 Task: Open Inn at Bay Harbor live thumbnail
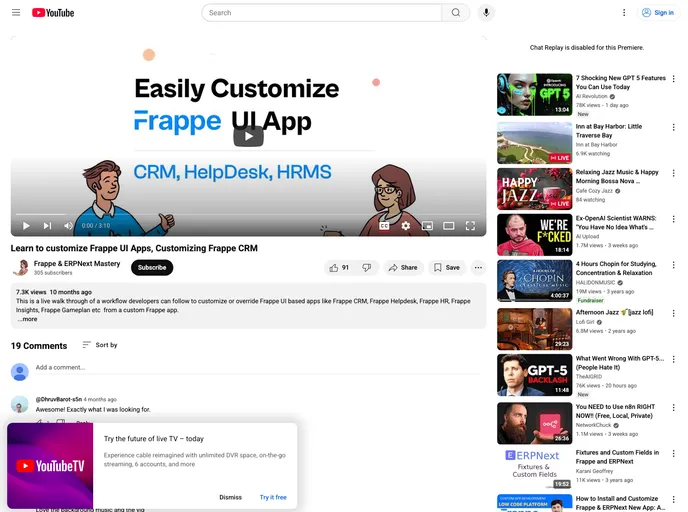534,143
